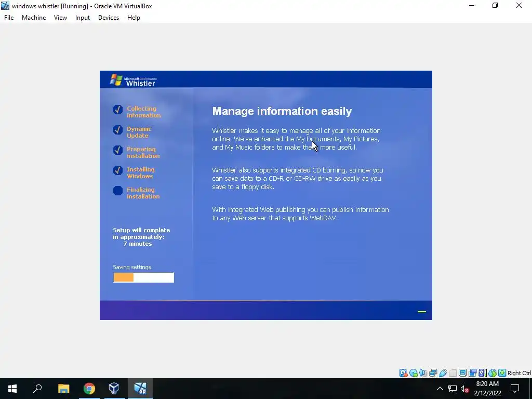Click the mouse integration status icon

tap(493, 373)
